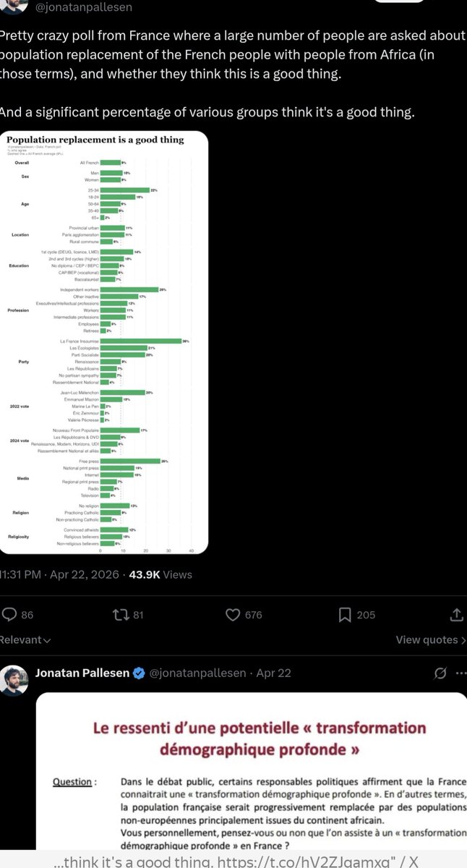Expand the Relevant sort dropdown
This screenshot has width=467, height=868.
(25, 639)
